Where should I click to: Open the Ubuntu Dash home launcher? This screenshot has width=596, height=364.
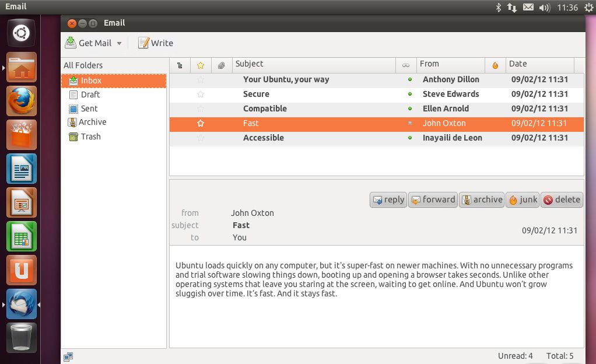click(21, 33)
